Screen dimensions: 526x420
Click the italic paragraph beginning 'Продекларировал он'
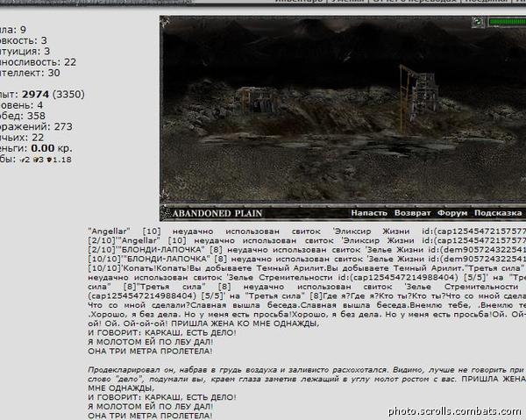point(307,374)
